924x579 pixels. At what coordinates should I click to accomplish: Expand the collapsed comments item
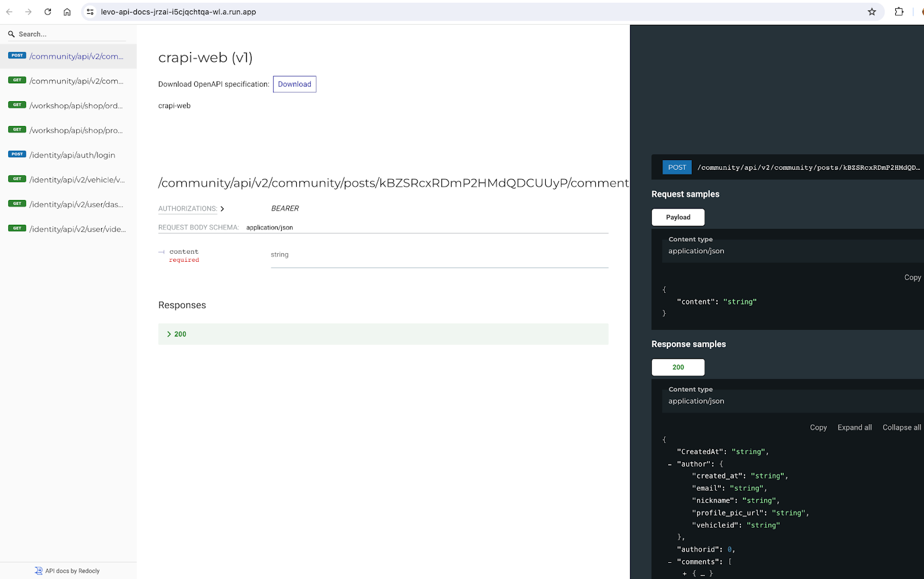pyautogui.click(x=685, y=574)
